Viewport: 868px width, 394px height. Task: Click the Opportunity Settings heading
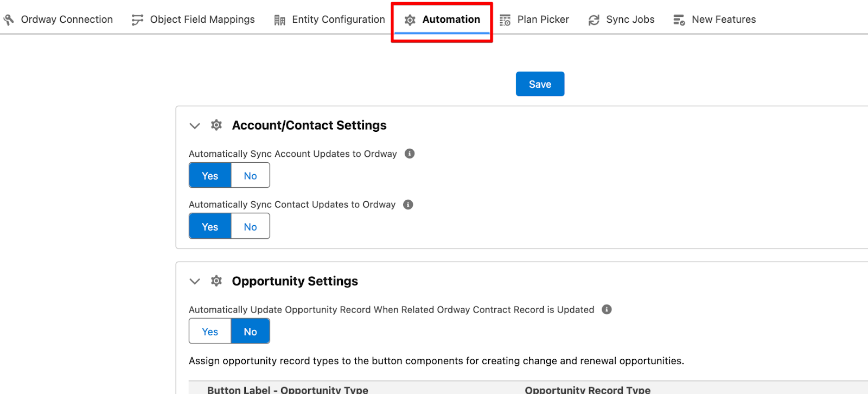click(295, 281)
